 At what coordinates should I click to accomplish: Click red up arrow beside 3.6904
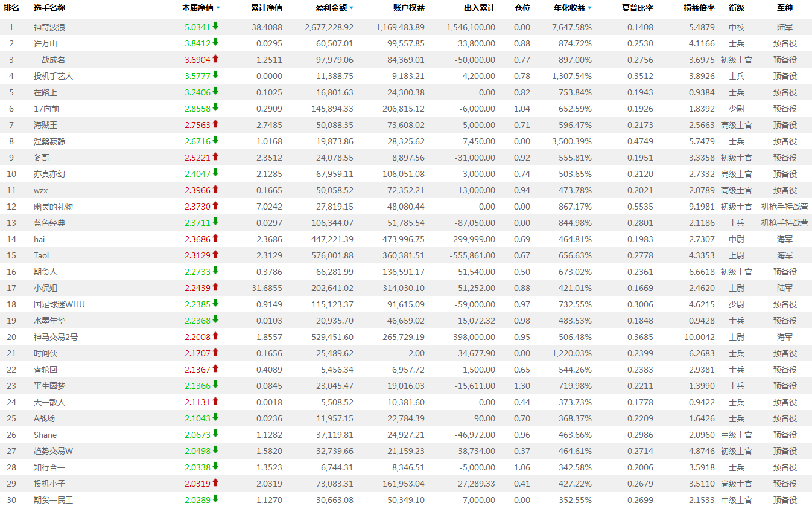pyautogui.click(x=215, y=59)
